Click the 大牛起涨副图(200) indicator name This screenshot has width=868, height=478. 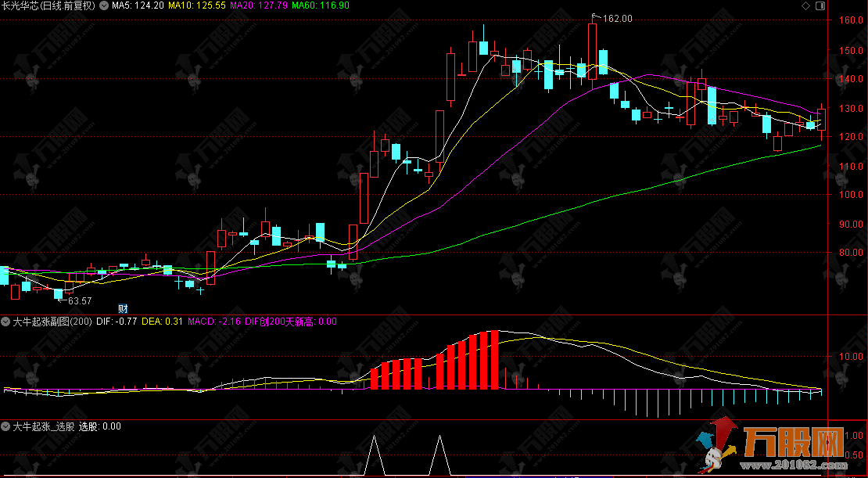(x=52, y=321)
